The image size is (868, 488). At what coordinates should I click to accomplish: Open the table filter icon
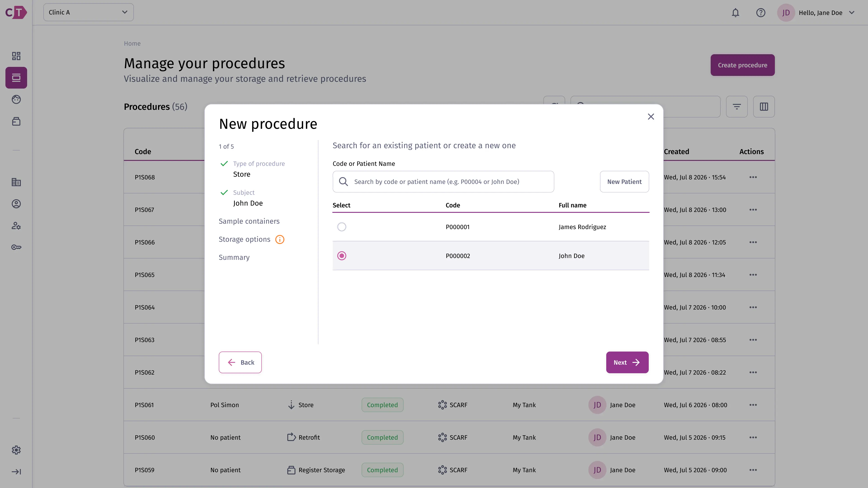(x=737, y=107)
